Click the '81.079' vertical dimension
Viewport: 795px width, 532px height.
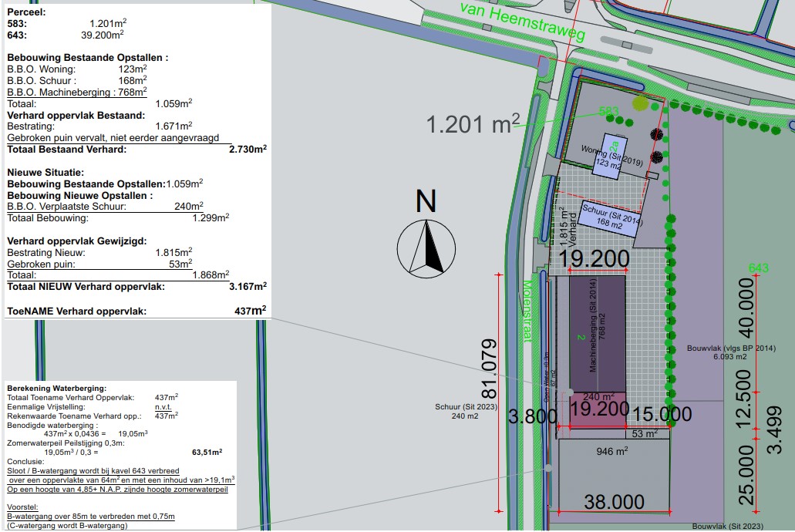point(489,369)
